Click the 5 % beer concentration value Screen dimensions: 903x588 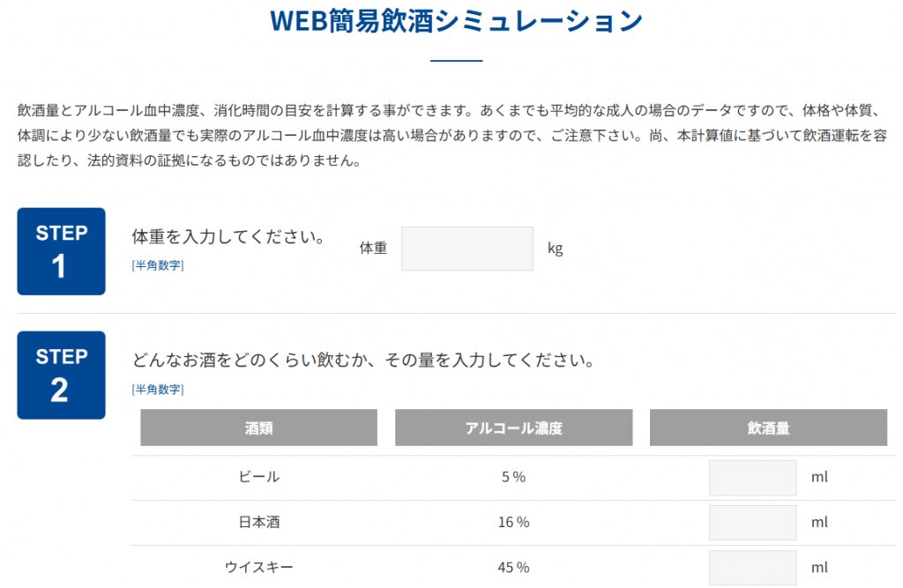[514, 477]
